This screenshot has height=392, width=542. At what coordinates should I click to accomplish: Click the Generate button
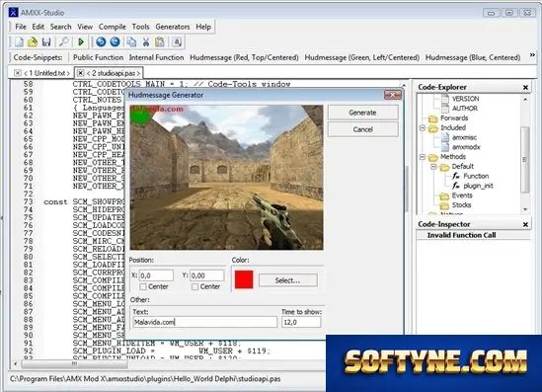pyautogui.click(x=362, y=113)
